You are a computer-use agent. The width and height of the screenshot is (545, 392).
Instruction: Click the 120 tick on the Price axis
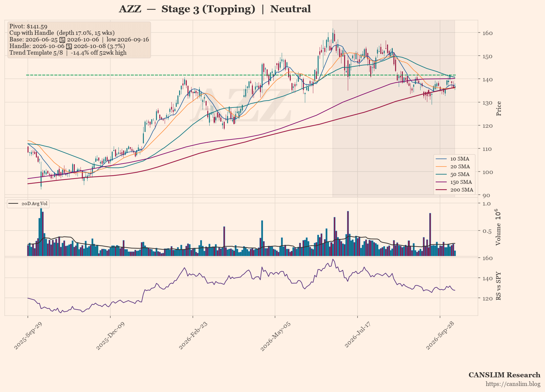[x=488, y=126]
